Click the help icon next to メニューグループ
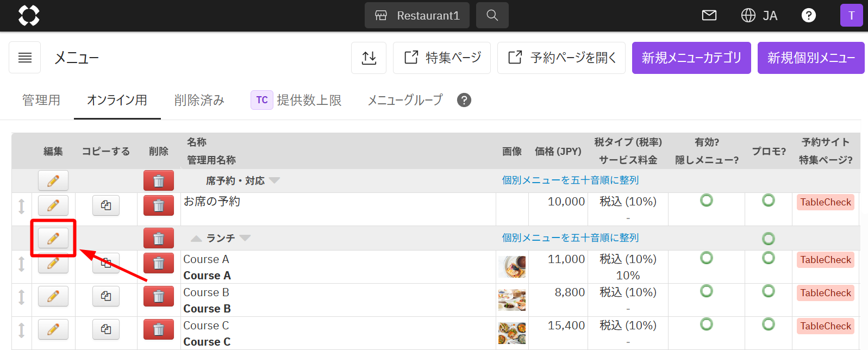Screen dimensions: 868x350 (464, 100)
